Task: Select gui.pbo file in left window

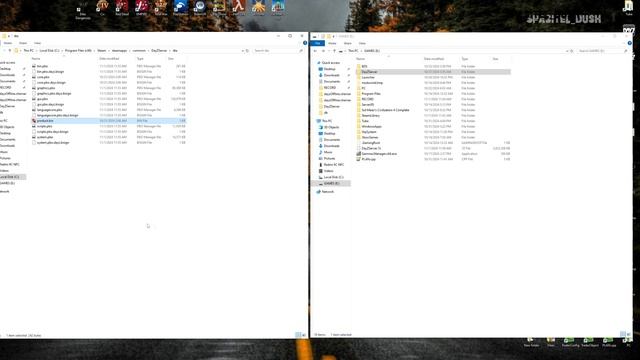Action: pos(108,99)
